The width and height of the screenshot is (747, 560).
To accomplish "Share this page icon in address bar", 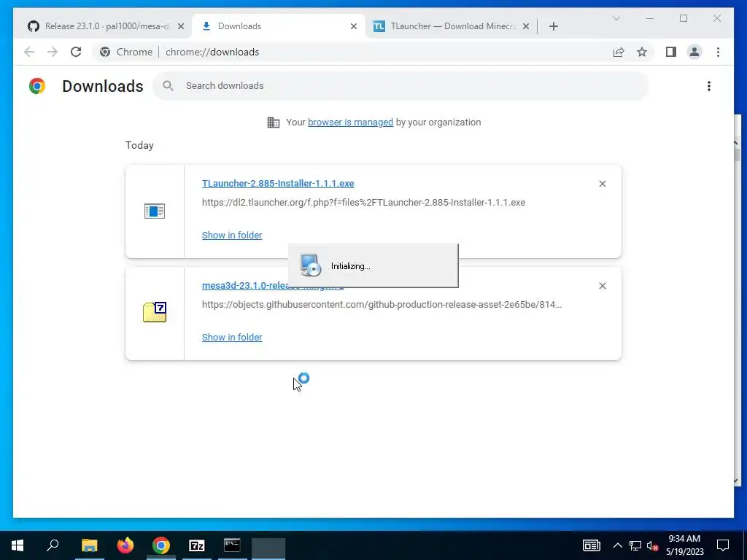I will [x=619, y=52].
